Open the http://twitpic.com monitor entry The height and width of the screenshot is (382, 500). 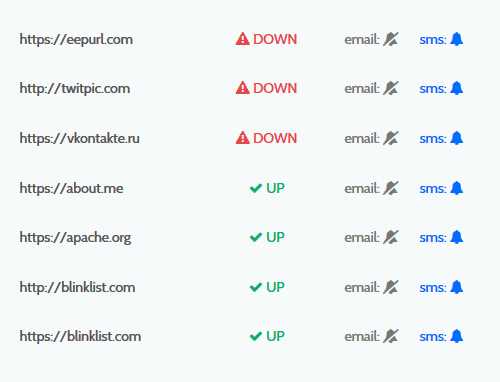75,89
